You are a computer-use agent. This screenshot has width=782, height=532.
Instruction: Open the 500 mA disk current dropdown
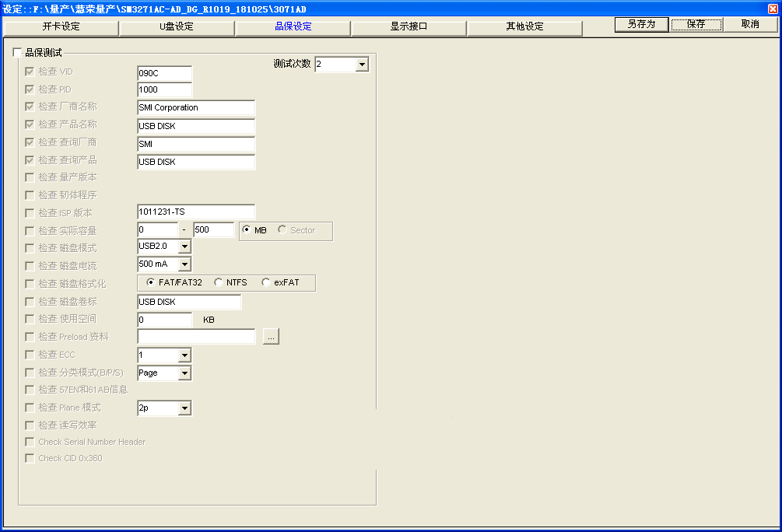184,264
